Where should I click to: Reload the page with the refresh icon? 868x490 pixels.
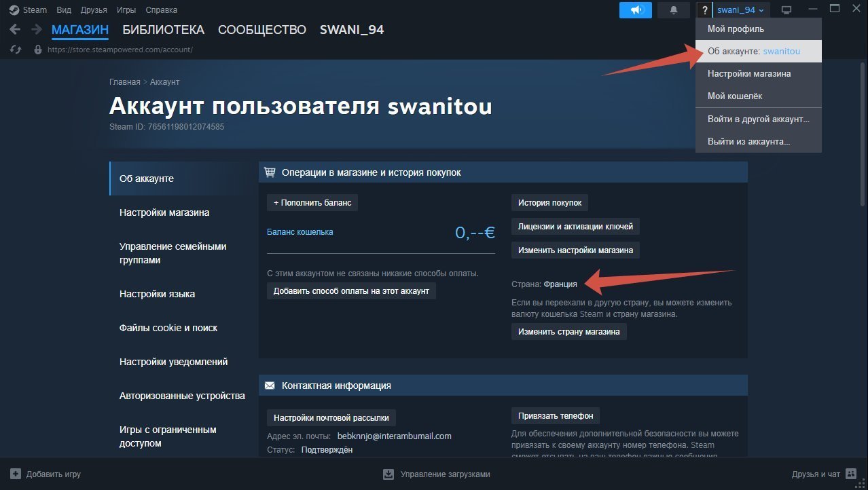point(17,50)
